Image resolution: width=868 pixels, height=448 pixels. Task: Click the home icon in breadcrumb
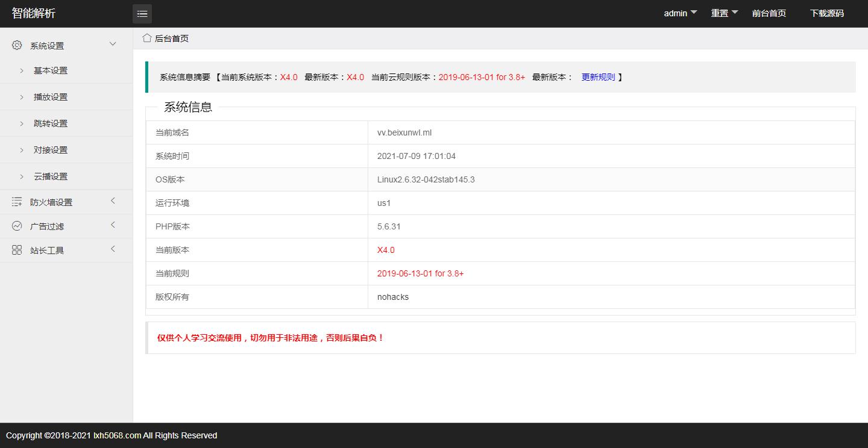point(146,37)
